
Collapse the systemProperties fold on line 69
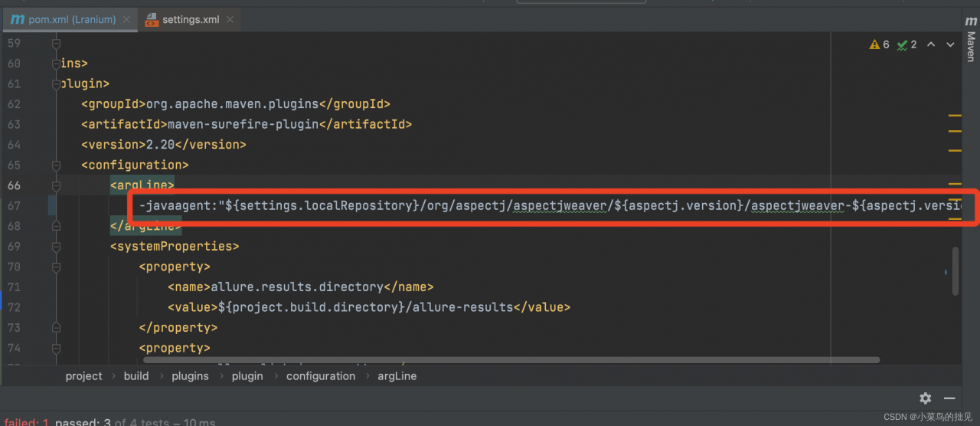[56, 246]
